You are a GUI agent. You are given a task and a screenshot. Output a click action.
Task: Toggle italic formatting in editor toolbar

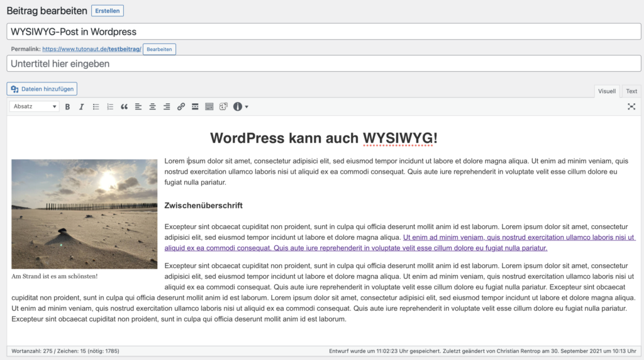pyautogui.click(x=81, y=107)
